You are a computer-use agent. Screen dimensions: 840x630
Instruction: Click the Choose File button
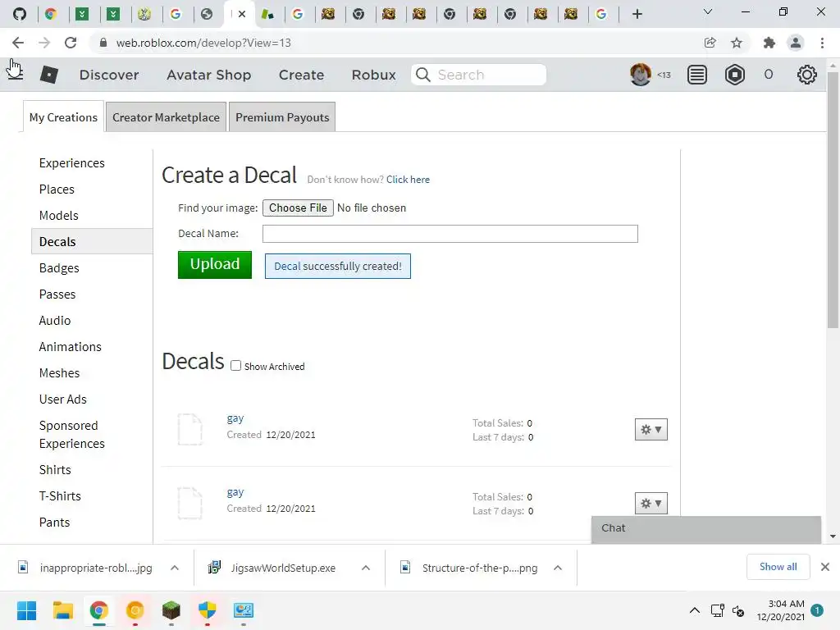(298, 208)
